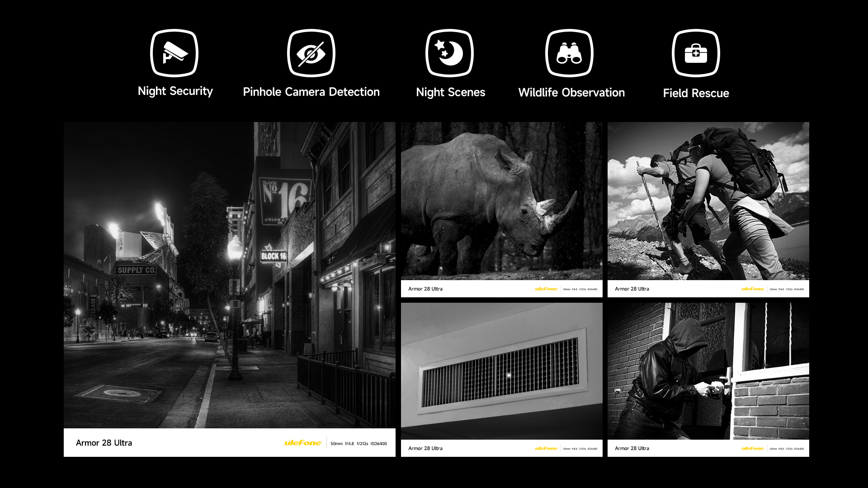Image resolution: width=868 pixels, height=488 pixels.
Task: Open the hooded burglar photo
Action: [x=708, y=371]
